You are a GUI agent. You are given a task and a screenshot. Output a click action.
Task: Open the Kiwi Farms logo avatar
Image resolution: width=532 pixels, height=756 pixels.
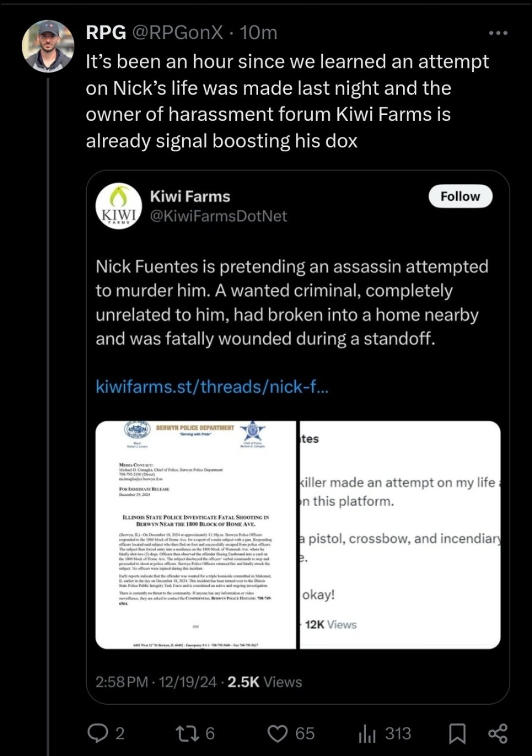click(118, 206)
